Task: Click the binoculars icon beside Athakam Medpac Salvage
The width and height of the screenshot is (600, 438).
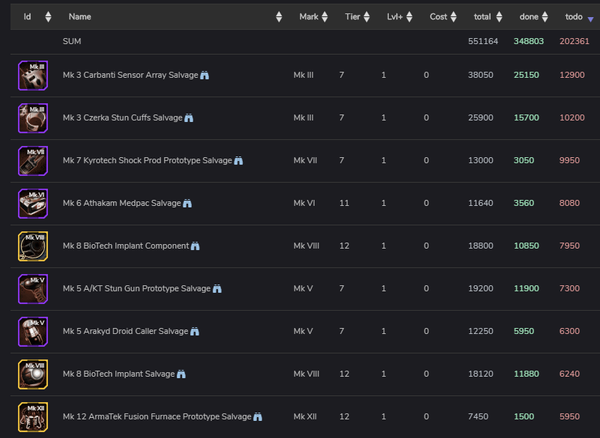Action: tap(187, 203)
